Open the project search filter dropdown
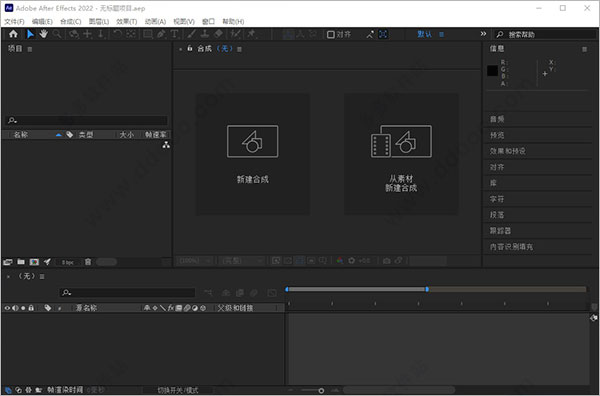The height and width of the screenshot is (396, 600). tap(12, 120)
